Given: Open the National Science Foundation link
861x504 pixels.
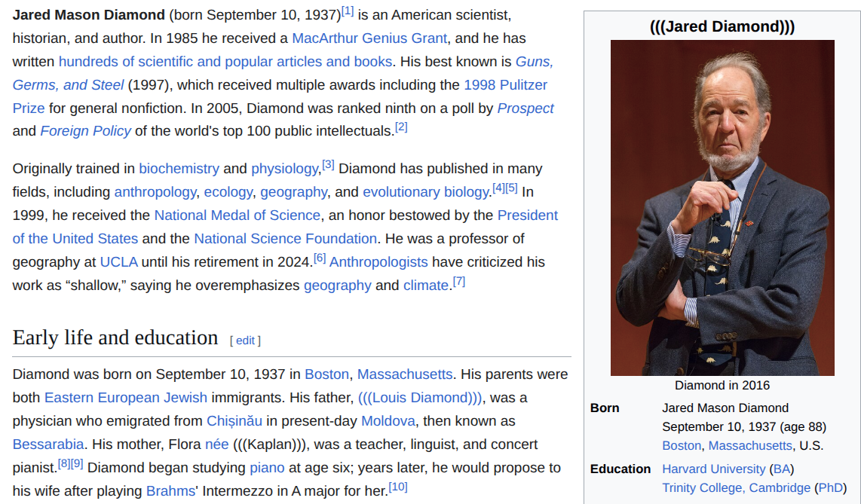Looking at the screenshot, I should click(285, 239).
